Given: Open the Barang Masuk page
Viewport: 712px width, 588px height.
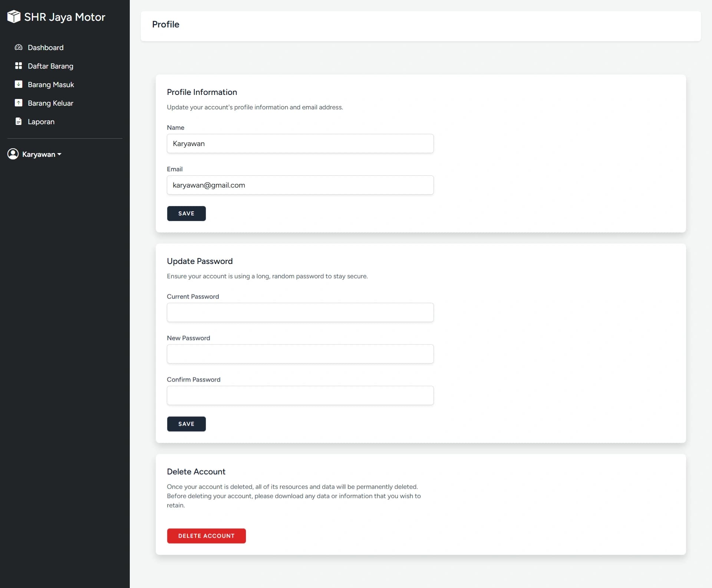Looking at the screenshot, I should click(51, 85).
